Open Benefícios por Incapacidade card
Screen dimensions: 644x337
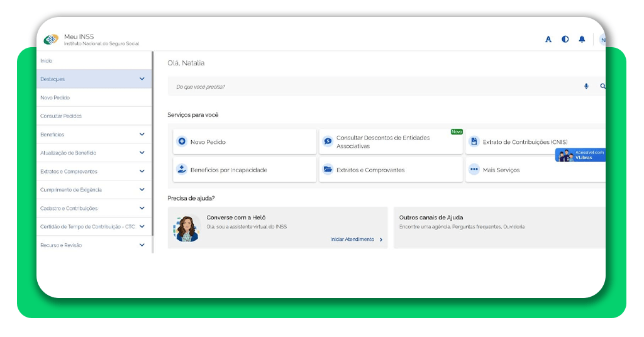(x=244, y=170)
